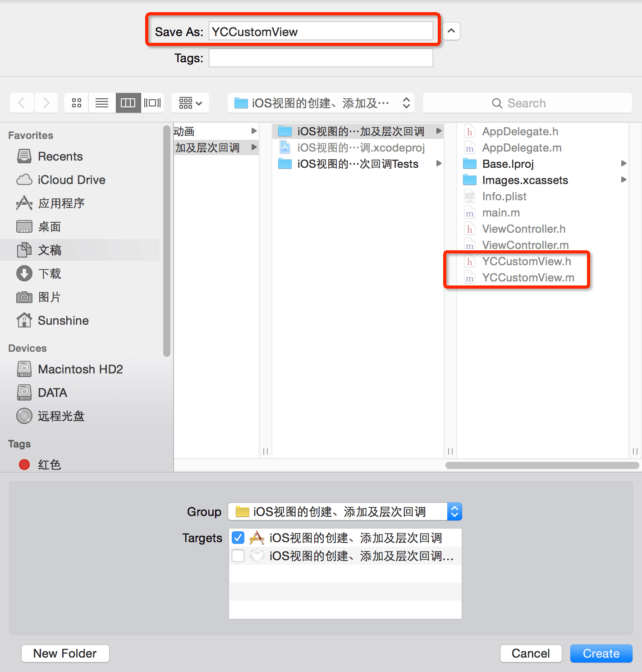Click the 应用程序 applications icon

click(24, 203)
